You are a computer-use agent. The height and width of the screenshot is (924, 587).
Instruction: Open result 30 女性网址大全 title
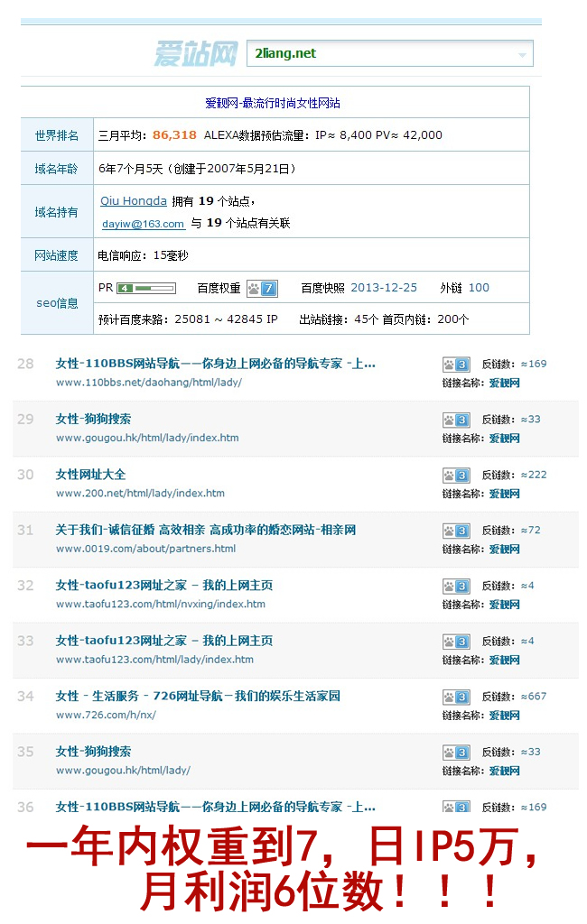click(x=90, y=475)
